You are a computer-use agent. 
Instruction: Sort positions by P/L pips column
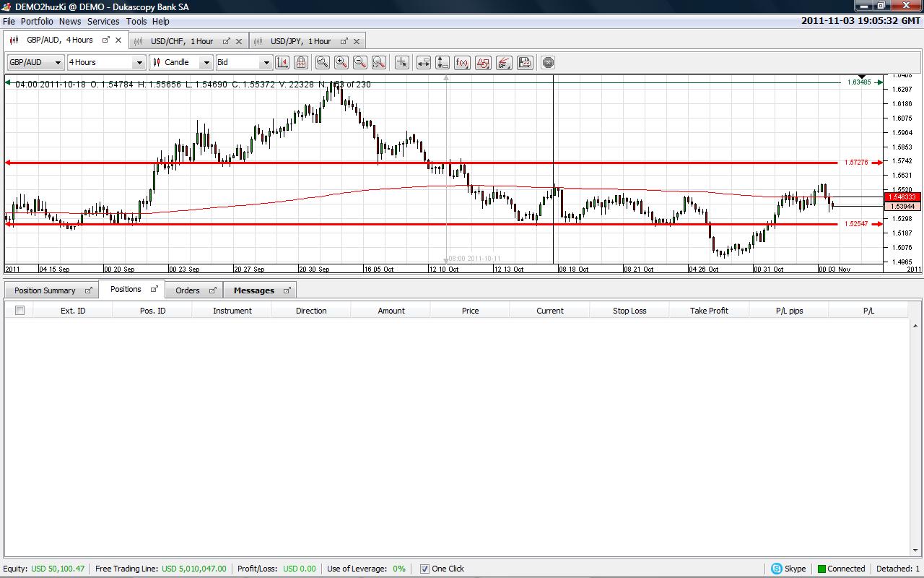[789, 311]
